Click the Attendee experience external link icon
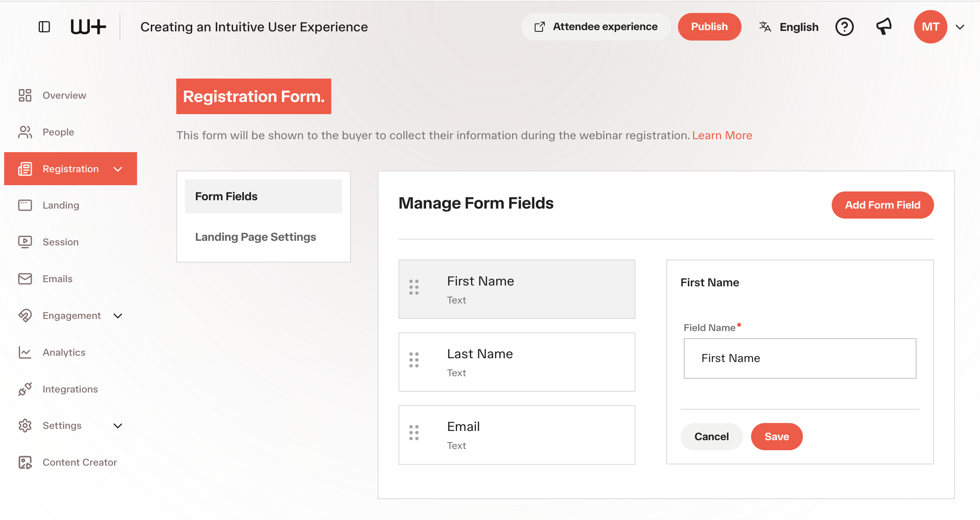980x520 pixels. click(x=540, y=27)
